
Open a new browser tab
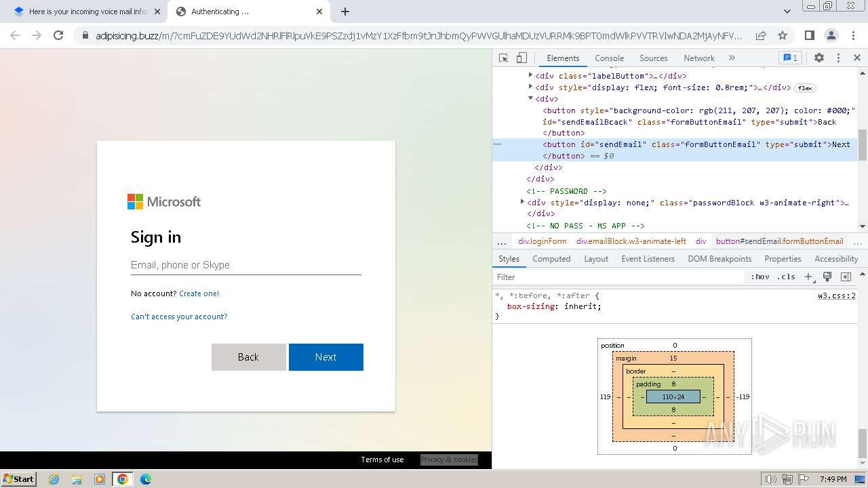coord(345,12)
